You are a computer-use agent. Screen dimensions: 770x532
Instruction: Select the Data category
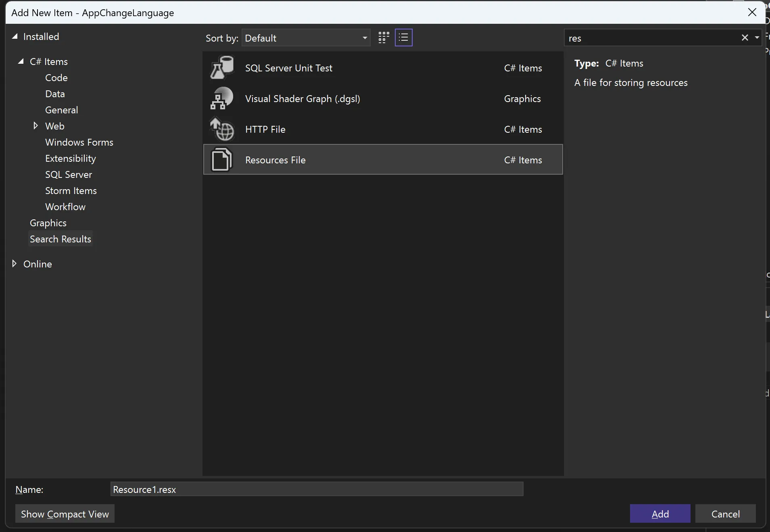point(55,94)
